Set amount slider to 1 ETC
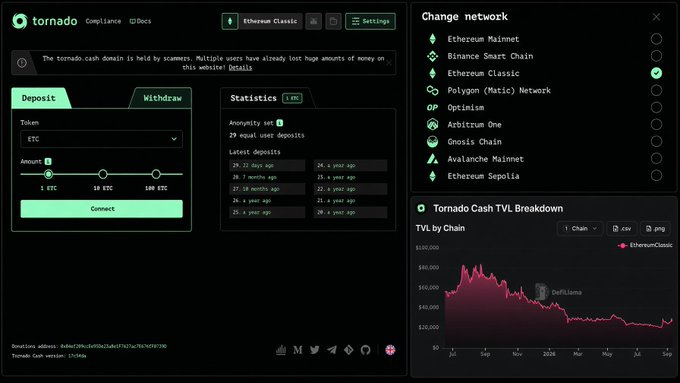 click(x=49, y=174)
